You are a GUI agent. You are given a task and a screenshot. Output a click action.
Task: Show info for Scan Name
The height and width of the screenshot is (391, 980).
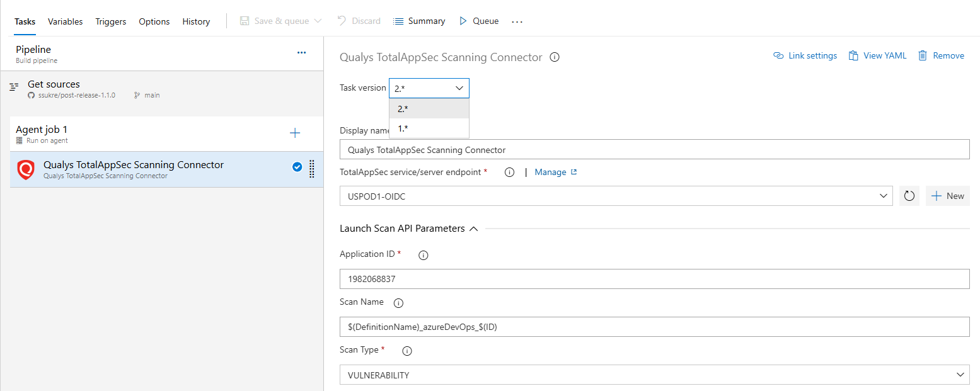pos(398,303)
